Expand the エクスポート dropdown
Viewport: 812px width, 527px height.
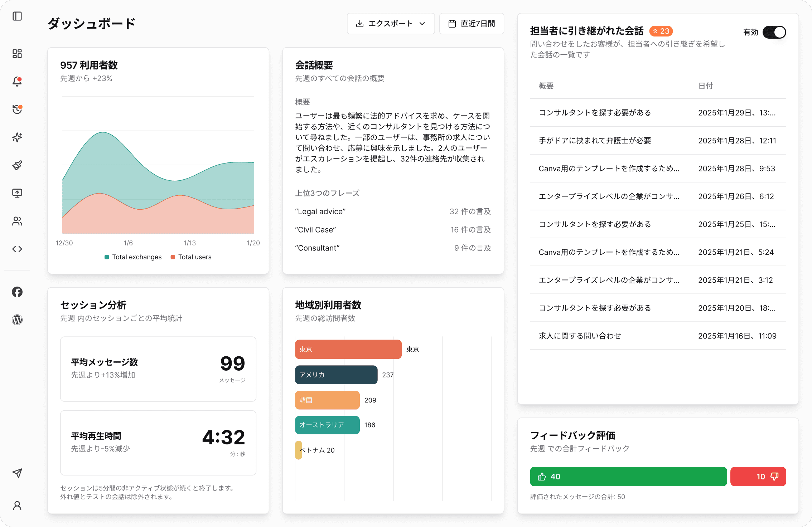click(x=391, y=24)
